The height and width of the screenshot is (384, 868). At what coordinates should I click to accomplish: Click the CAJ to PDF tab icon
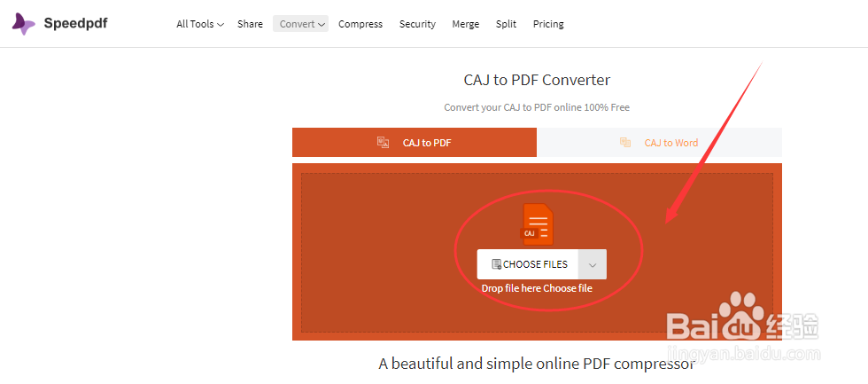383,143
